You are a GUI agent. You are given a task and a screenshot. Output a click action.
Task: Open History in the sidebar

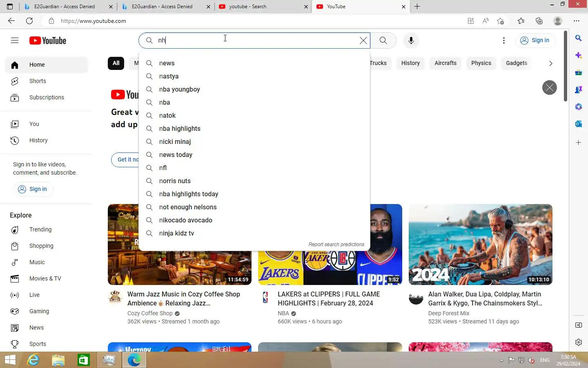point(47,140)
